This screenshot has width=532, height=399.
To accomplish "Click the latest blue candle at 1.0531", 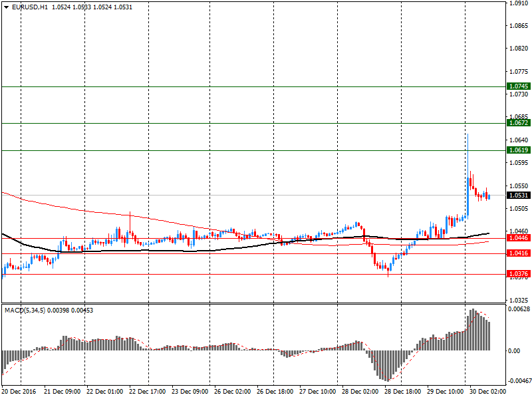I will tap(489, 197).
